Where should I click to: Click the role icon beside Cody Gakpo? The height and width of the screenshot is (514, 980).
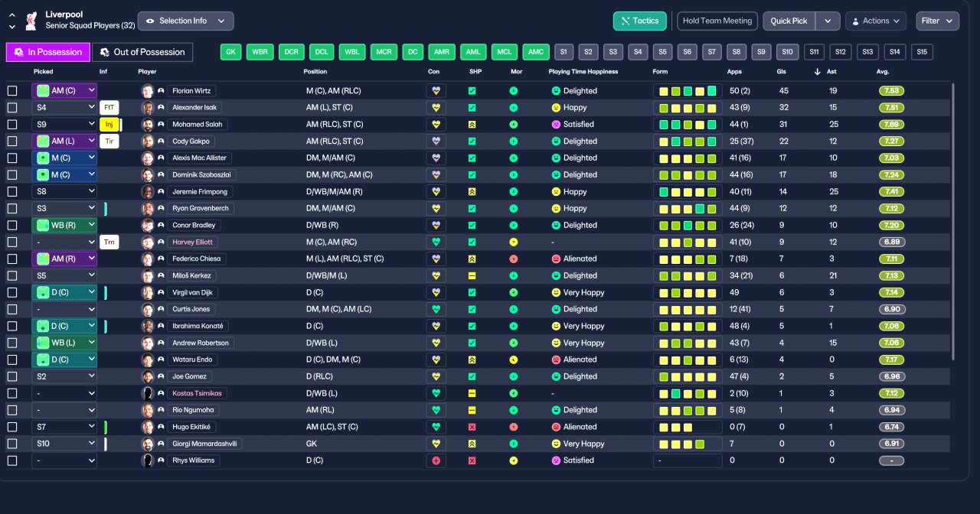pyautogui.click(x=161, y=141)
